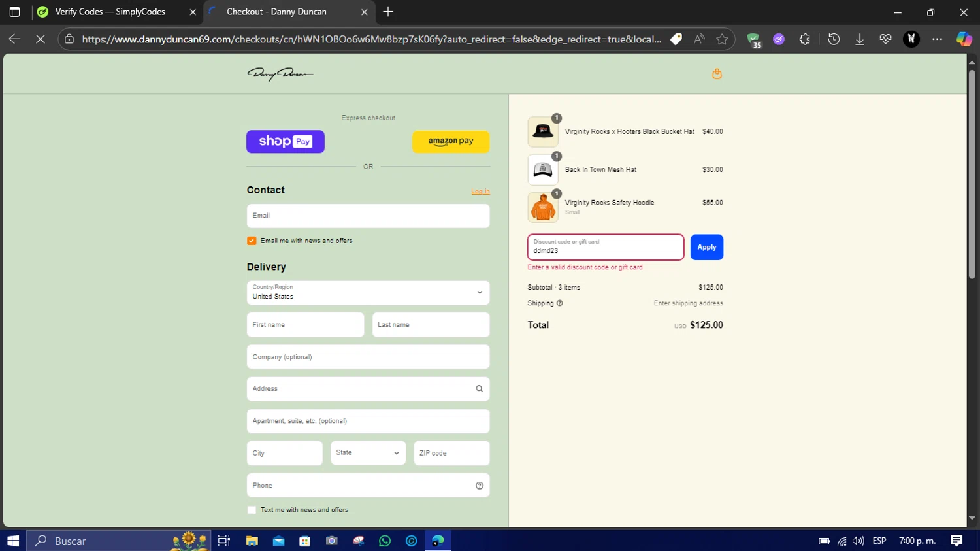Open the notifications center icon
This screenshot has width=980, height=551.
click(956, 541)
